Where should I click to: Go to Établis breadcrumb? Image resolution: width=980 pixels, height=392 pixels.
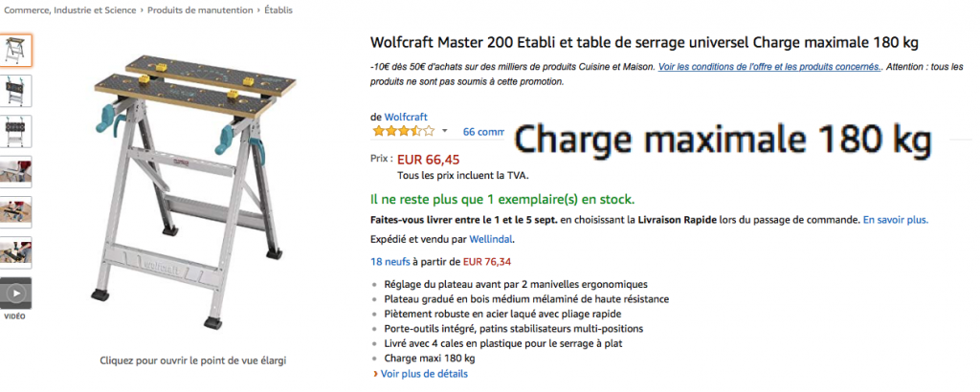[x=278, y=10]
